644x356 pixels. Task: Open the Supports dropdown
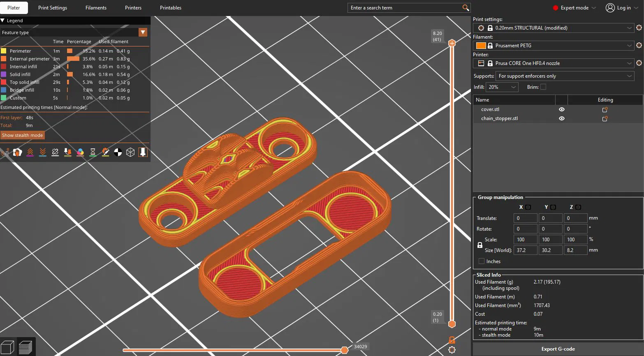(x=565, y=76)
